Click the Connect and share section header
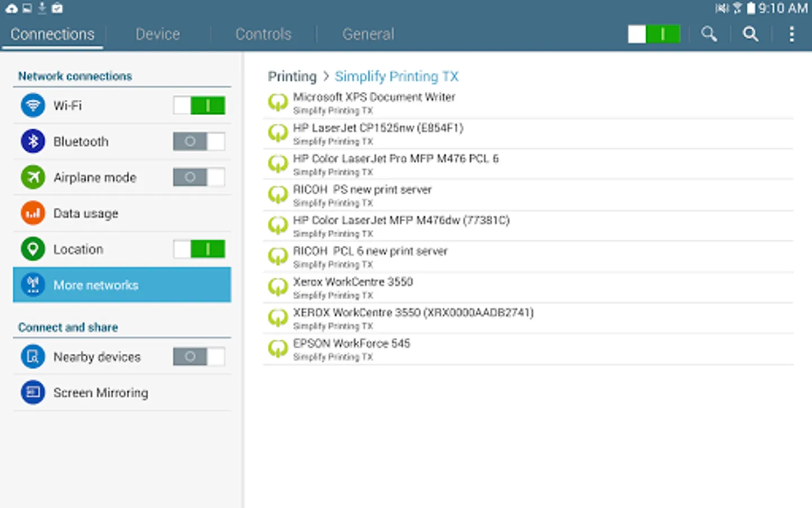The width and height of the screenshot is (812, 508). pos(68,327)
